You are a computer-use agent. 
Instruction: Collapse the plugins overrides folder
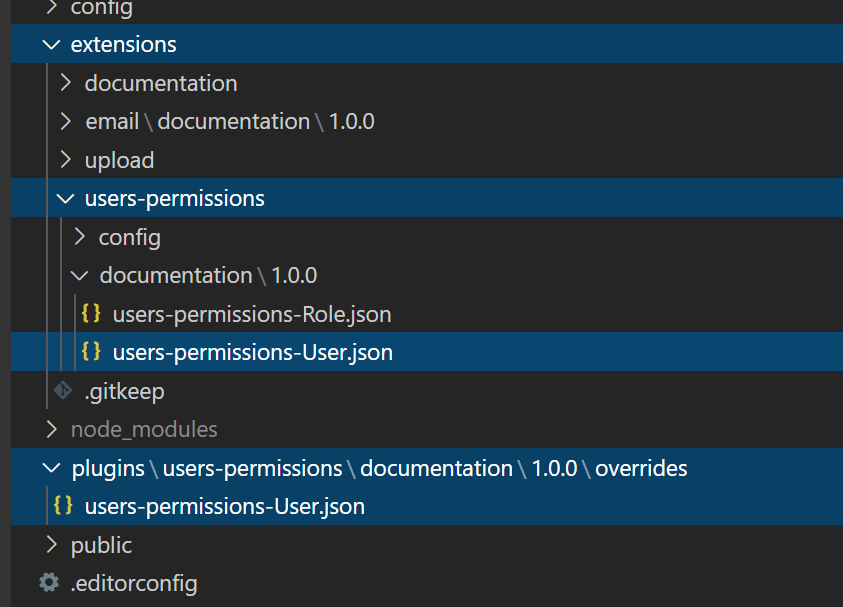tap(50, 467)
